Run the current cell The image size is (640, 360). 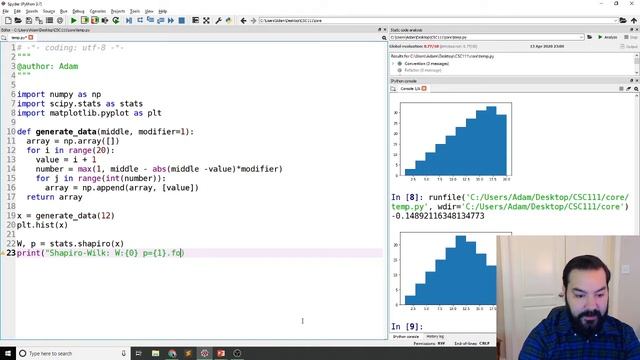84,20
